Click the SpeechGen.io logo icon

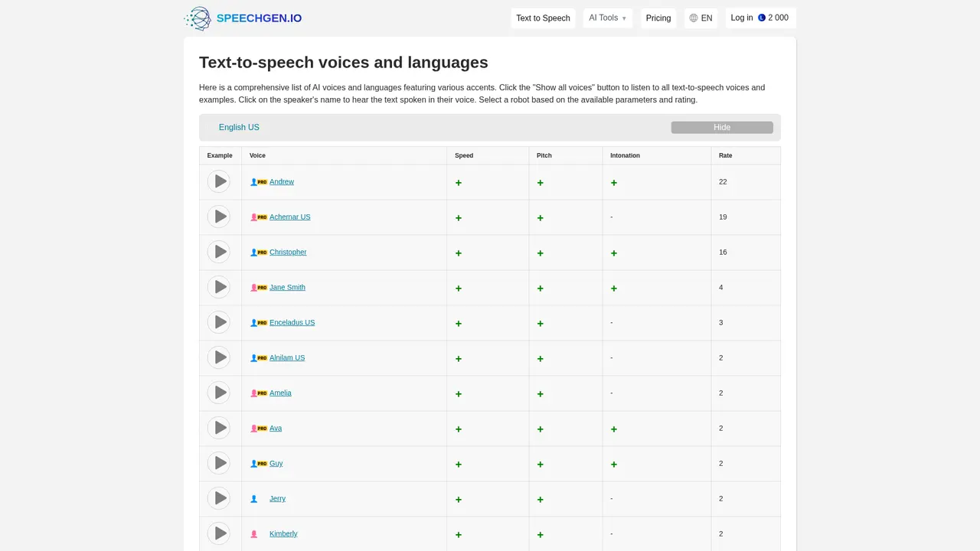(x=198, y=18)
